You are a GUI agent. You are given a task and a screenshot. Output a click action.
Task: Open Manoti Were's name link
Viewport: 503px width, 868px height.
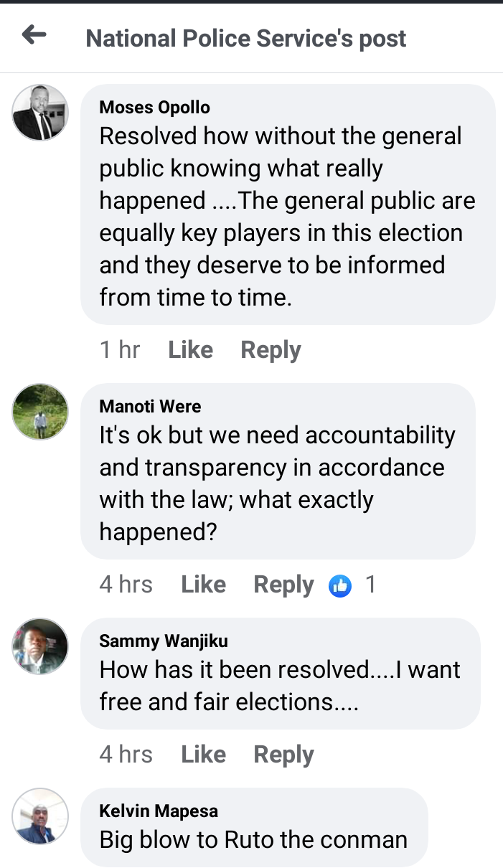(x=150, y=407)
